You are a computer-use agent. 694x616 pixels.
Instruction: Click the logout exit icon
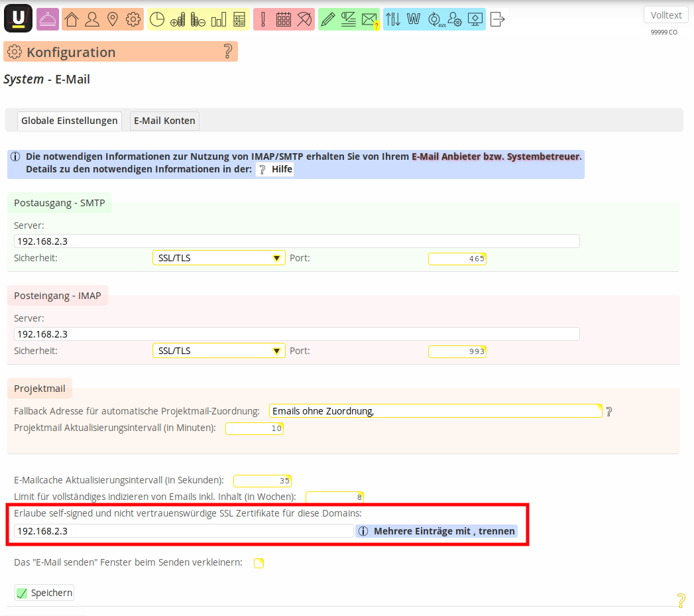pos(497,19)
